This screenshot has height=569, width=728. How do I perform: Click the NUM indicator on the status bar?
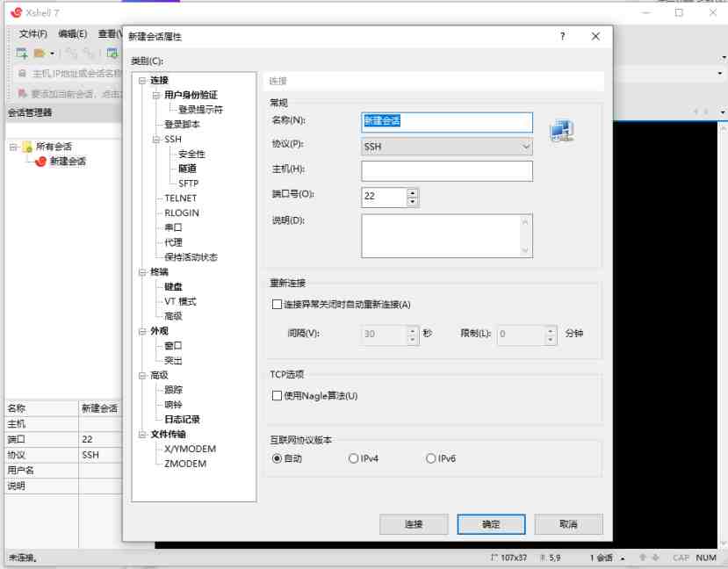point(705,558)
